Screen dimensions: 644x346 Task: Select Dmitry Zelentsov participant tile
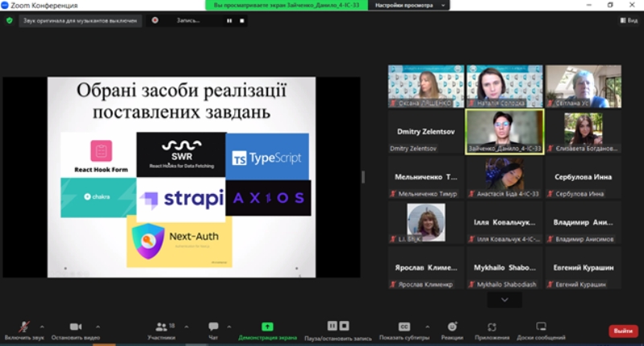(426, 132)
